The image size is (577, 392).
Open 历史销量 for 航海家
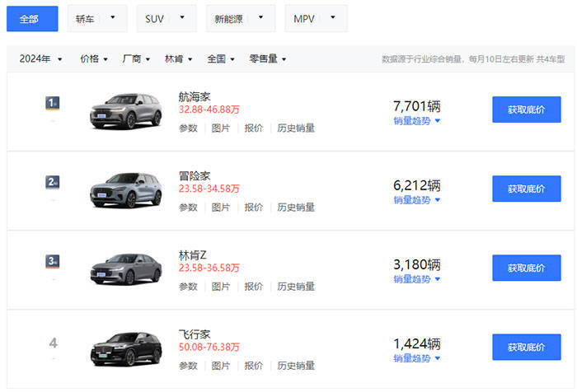[296, 128]
